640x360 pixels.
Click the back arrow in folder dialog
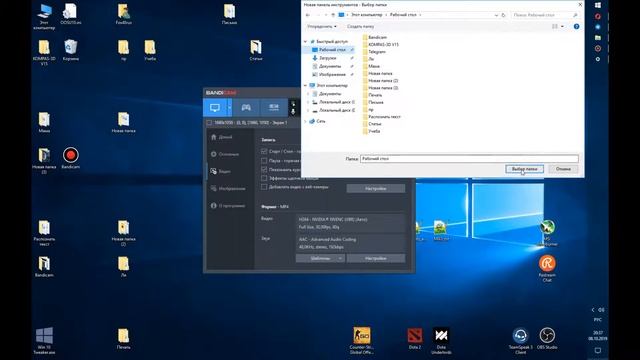(x=308, y=15)
